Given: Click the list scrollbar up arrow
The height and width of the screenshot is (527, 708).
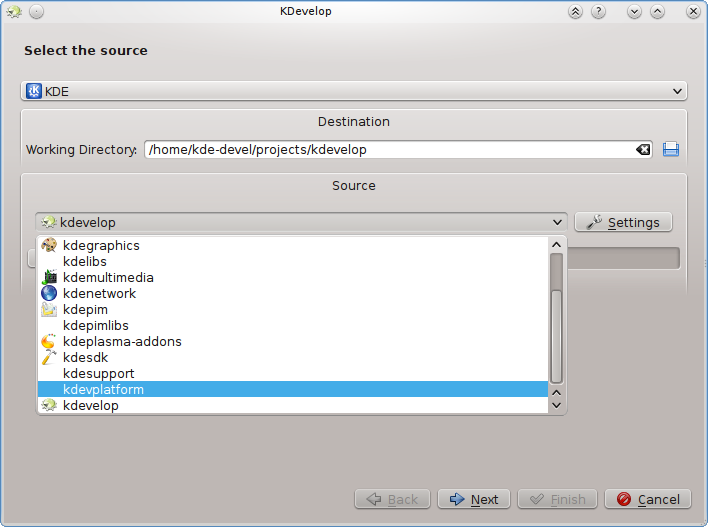Looking at the screenshot, I should tap(556, 245).
